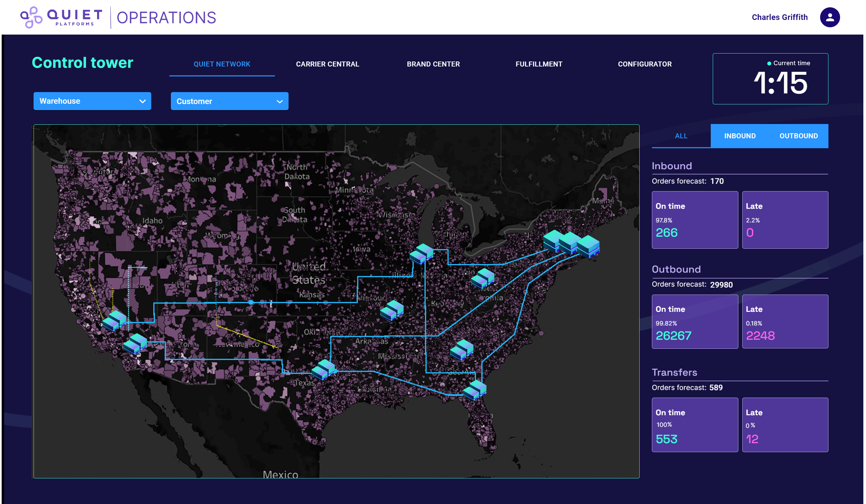Open the Configurator tab
Image resolution: width=866 pixels, height=504 pixels.
tap(645, 64)
